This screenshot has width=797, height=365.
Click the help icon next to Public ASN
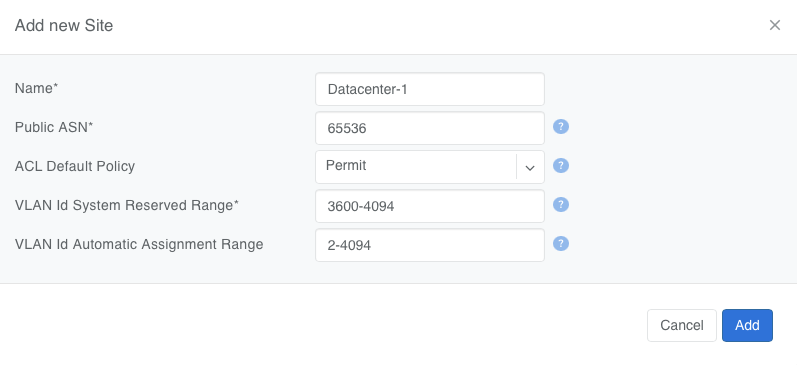(561, 127)
